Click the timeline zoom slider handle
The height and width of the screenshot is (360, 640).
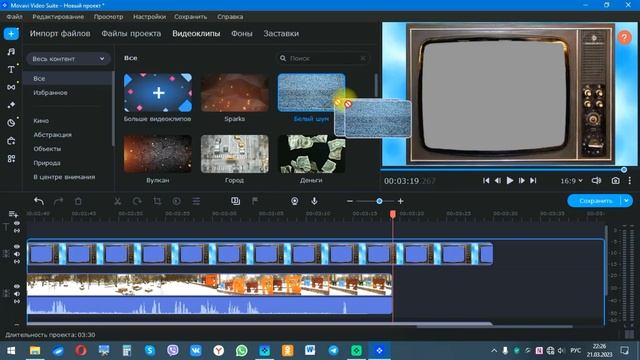pos(379,201)
